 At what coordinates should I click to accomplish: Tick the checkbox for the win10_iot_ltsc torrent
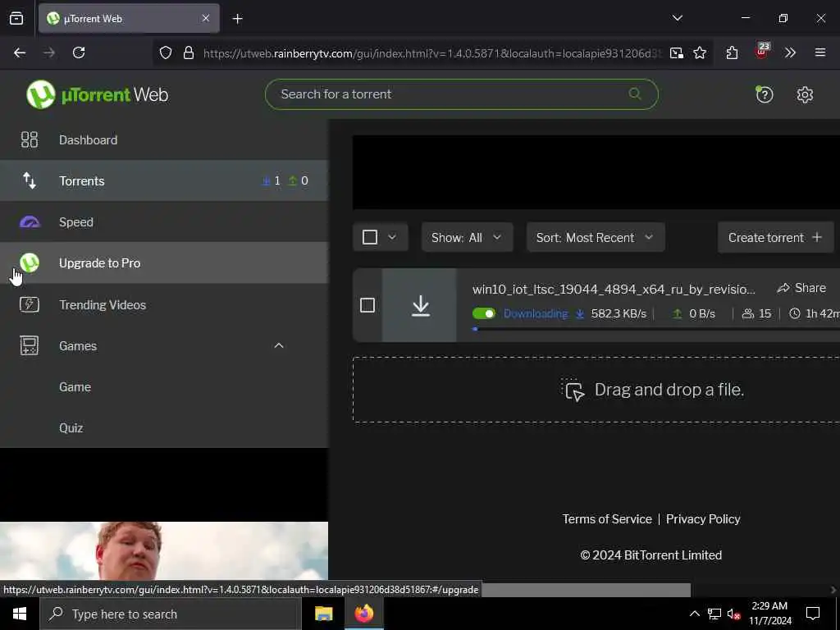(x=367, y=305)
